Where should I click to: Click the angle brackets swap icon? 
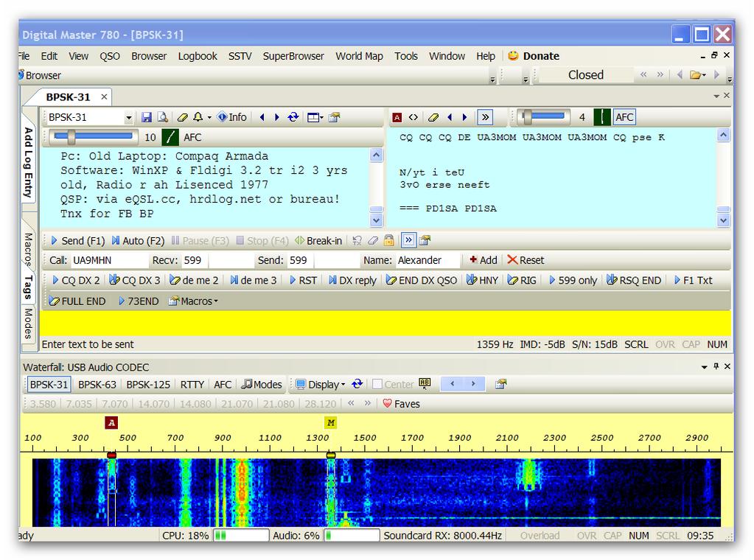[x=413, y=117]
